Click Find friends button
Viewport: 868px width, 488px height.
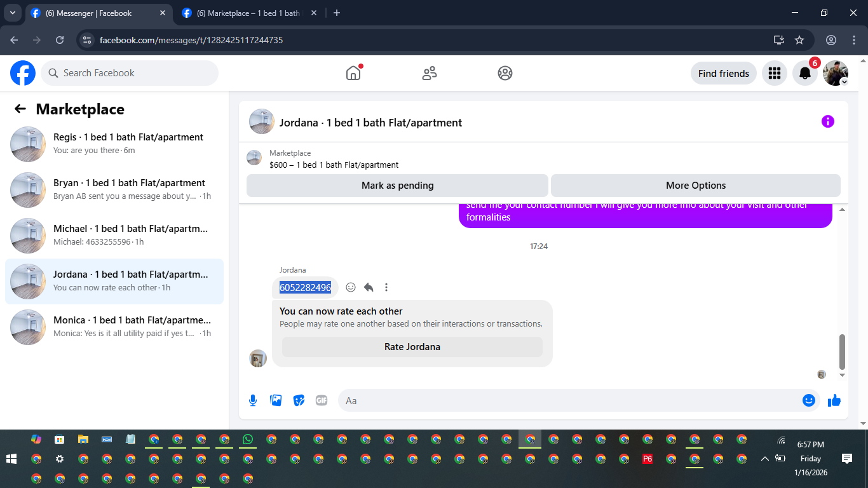point(724,73)
